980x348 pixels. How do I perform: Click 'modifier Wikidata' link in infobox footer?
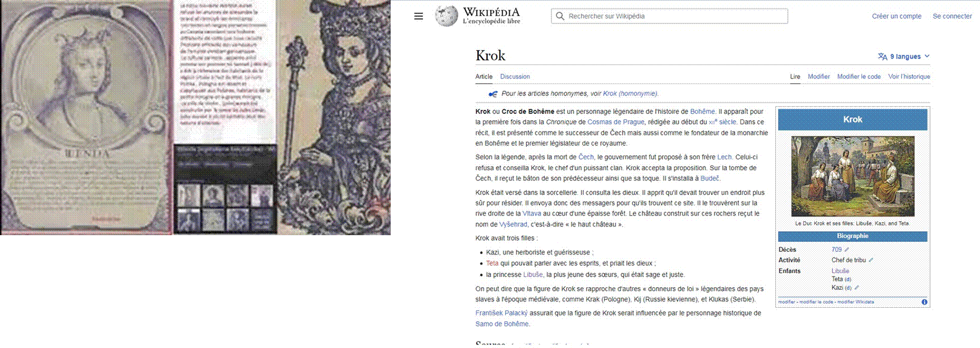[x=856, y=302]
